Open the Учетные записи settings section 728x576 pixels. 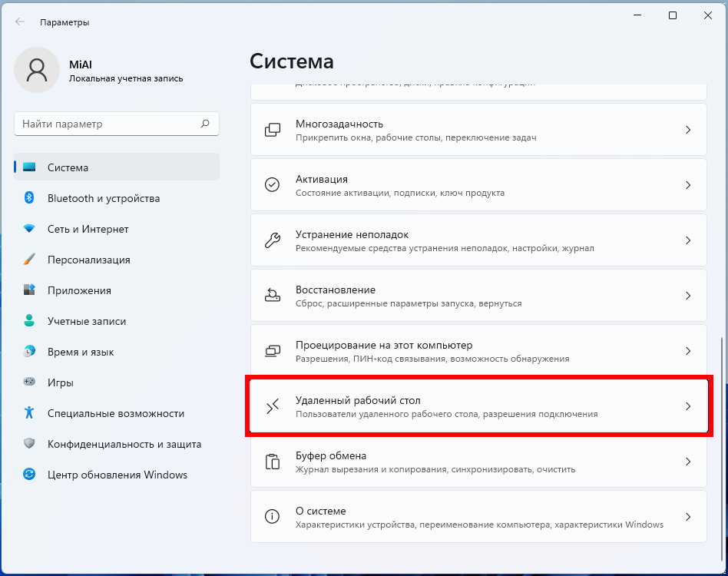coord(86,321)
